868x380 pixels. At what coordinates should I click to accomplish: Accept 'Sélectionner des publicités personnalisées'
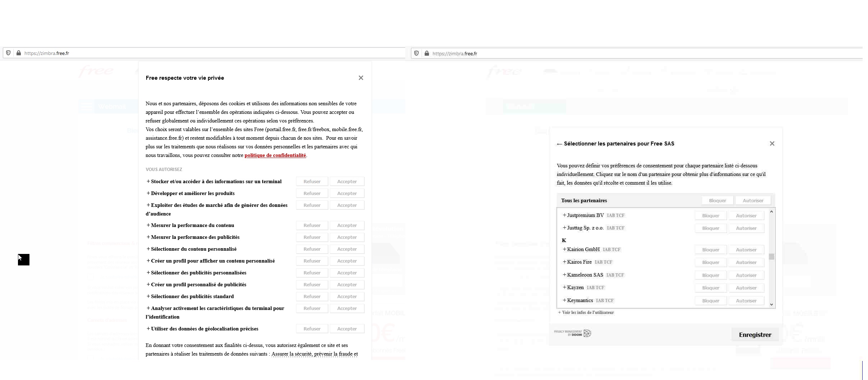pos(347,273)
